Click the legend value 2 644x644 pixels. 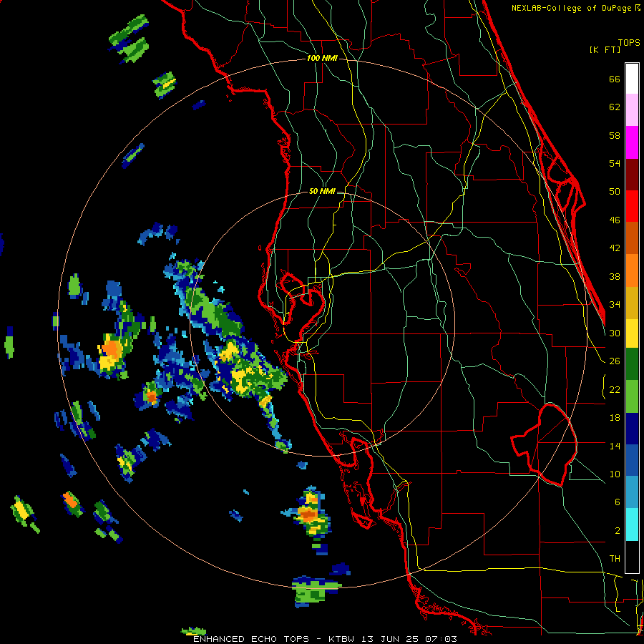(x=617, y=531)
